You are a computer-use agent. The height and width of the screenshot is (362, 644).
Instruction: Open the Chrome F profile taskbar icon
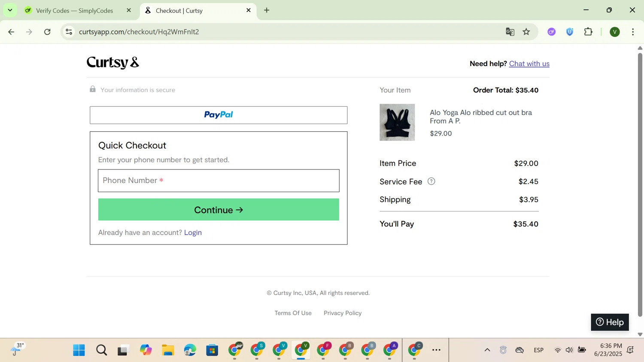point(325,350)
